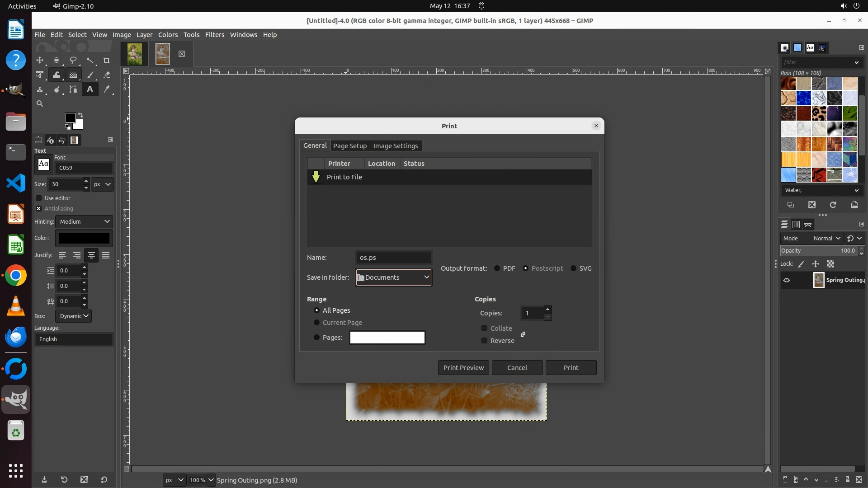
Task: Enable the Reverse copies checkbox
Action: click(x=485, y=341)
